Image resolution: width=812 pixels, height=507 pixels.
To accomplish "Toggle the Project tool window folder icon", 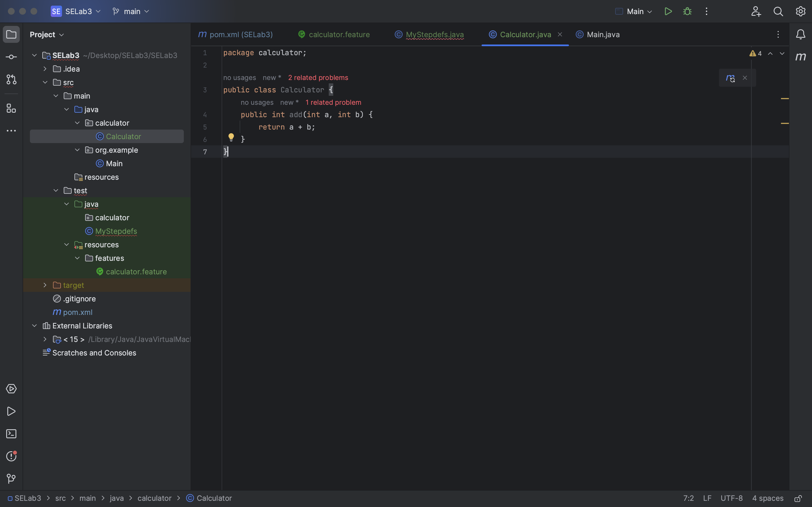I will point(11,35).
